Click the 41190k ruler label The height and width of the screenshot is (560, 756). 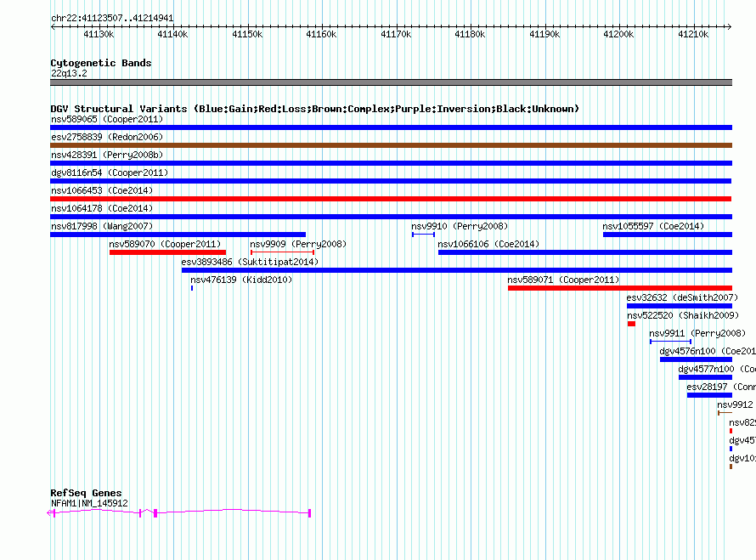544,34
